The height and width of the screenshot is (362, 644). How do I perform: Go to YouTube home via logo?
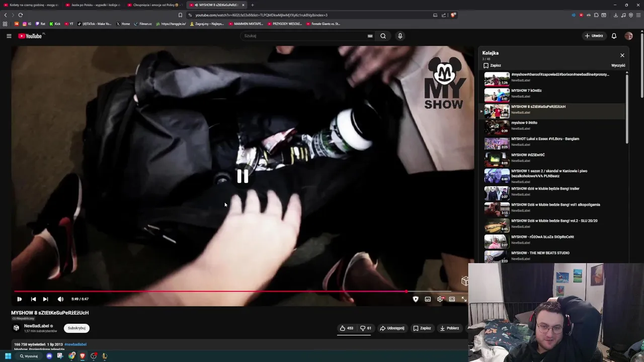tap(31, 36)
